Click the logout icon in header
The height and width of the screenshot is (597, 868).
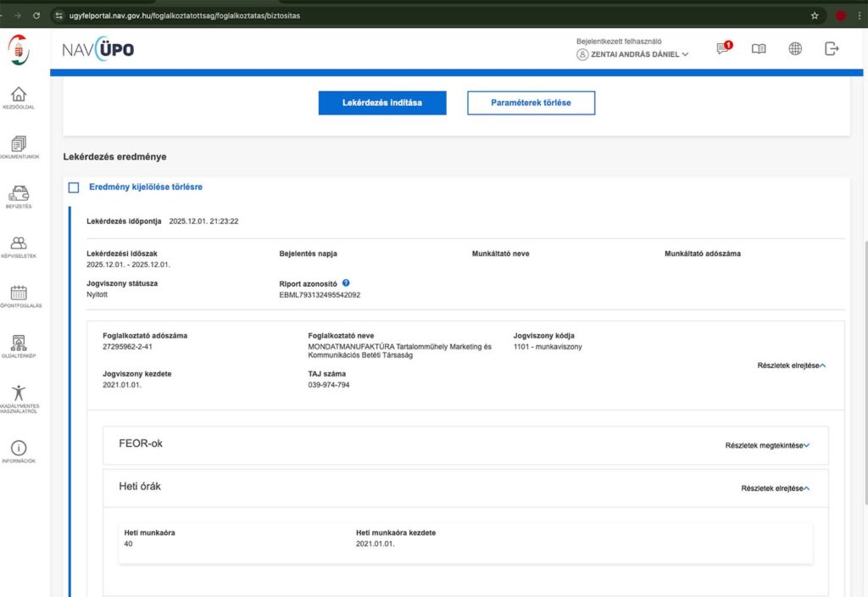[832, 49]
